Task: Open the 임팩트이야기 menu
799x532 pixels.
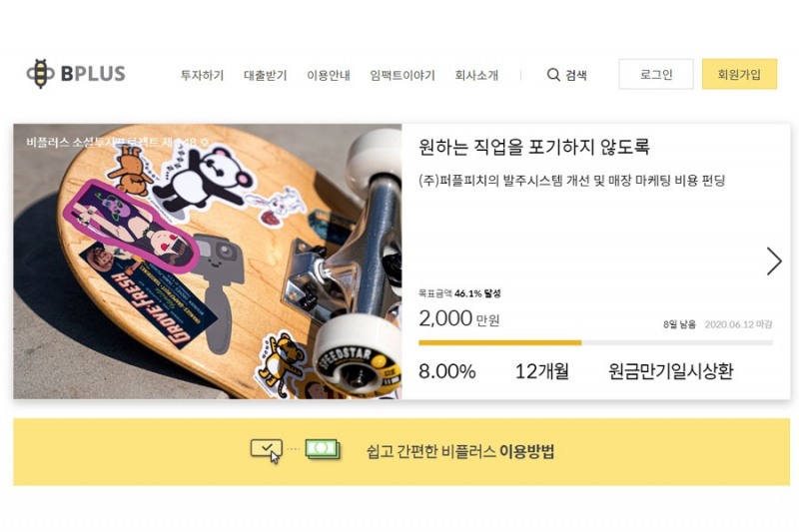Action: [402, 75]
